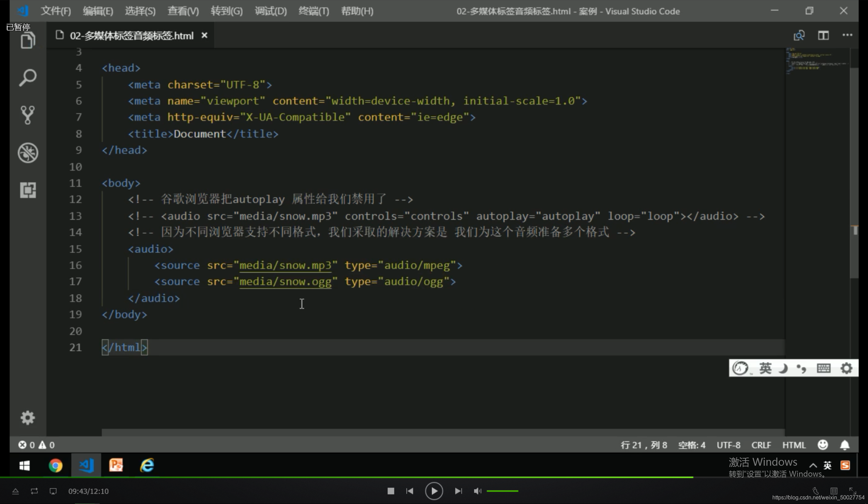Click the Sogou logo on IME toolbar

(741, 368)
